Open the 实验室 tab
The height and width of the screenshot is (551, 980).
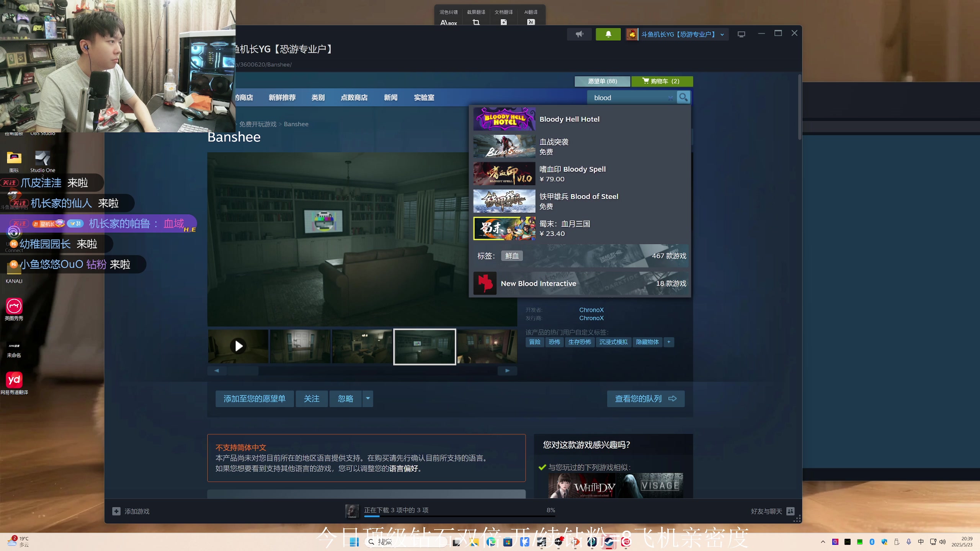click(x=424, y=98)
